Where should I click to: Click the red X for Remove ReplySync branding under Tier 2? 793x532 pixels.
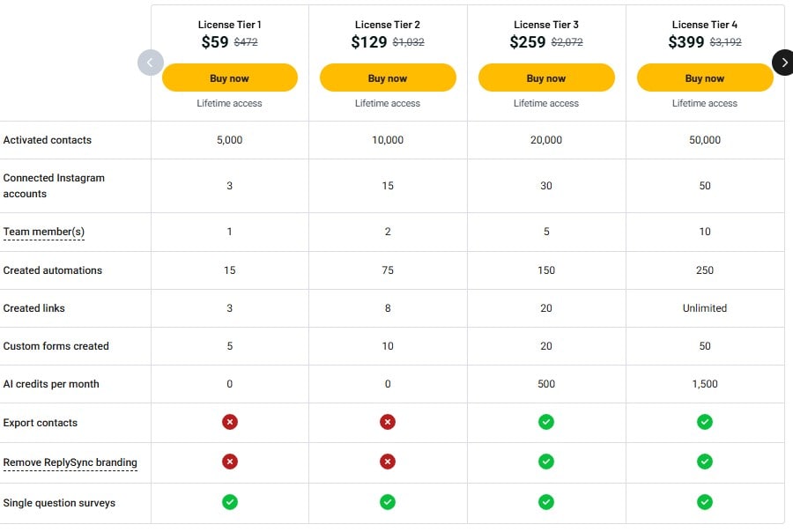pos(388,462)
